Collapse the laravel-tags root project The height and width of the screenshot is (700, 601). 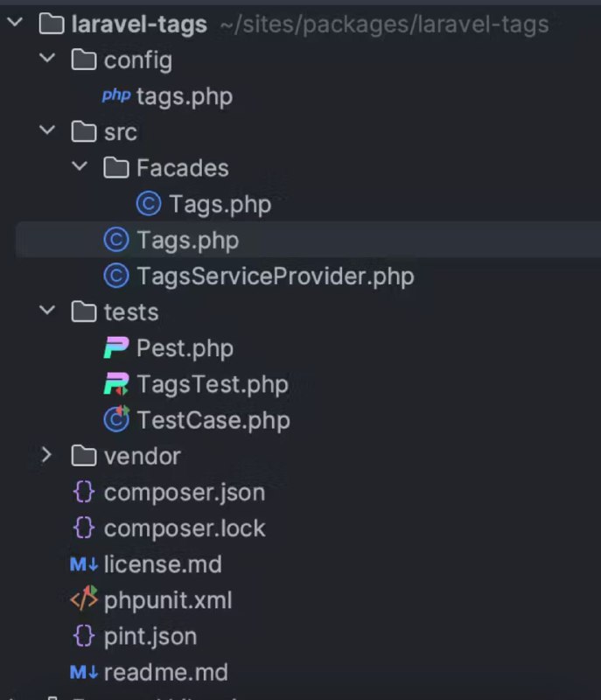15,22
